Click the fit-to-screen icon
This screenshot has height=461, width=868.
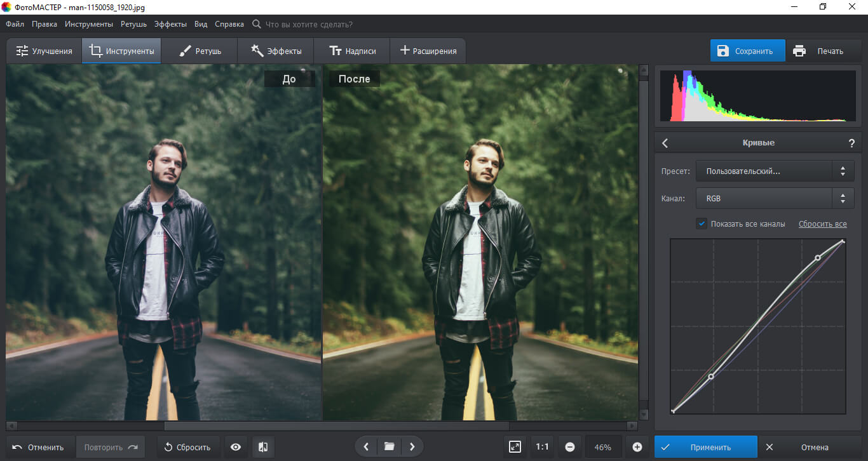pyautogui.click(x=515, y=447)
